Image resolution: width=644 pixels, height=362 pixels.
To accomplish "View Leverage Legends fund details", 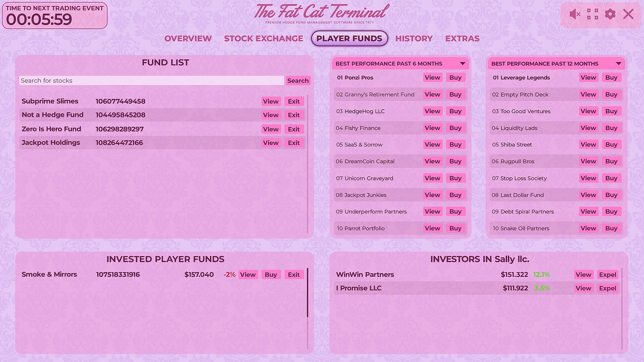I will click(x=588, y=78).
